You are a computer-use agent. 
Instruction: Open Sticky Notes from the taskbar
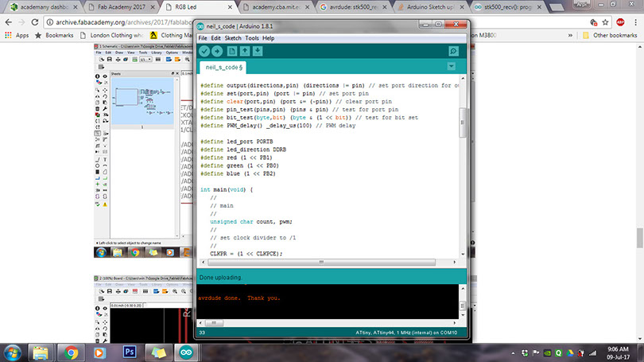[x=158, y=353]
